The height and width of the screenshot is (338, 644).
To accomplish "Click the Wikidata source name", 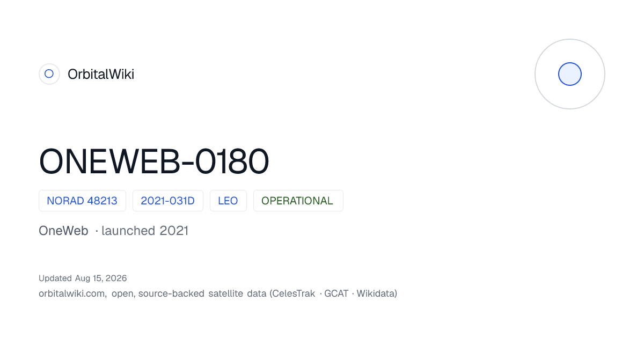I will tap(375, 293).
